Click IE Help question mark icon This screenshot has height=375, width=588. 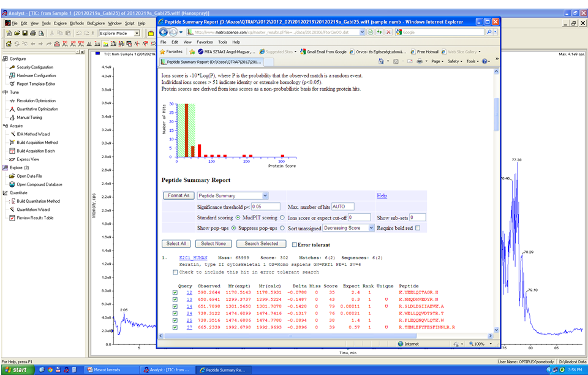(484, 61)
